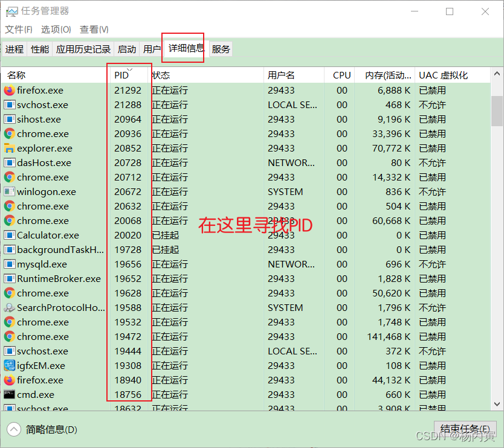Click memory value 141,468 K
Screen dimensions: 504x448
pyautogui.click(x=389, y=336)
